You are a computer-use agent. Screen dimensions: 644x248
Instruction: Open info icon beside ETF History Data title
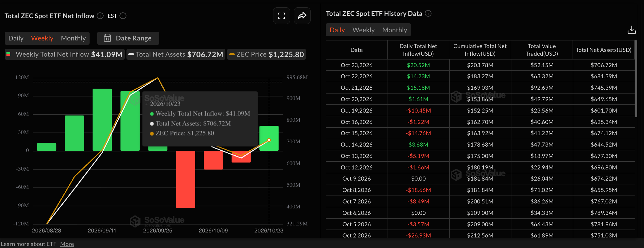click(x=428, y=13)
